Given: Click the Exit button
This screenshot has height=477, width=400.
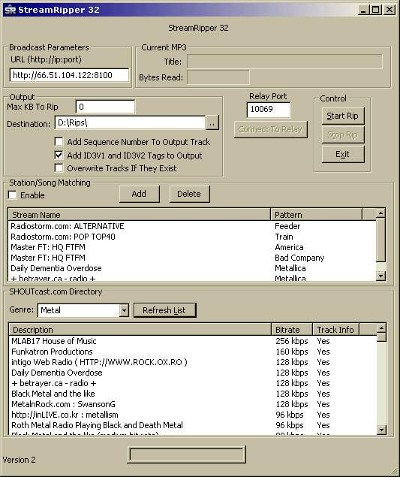Looking at the screenshot, I should tap(343, 154).
